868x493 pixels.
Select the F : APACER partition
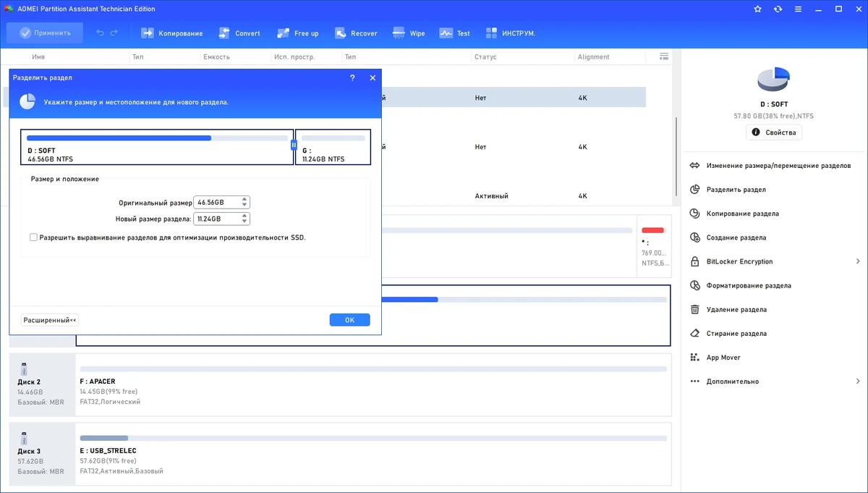point(373,384)
